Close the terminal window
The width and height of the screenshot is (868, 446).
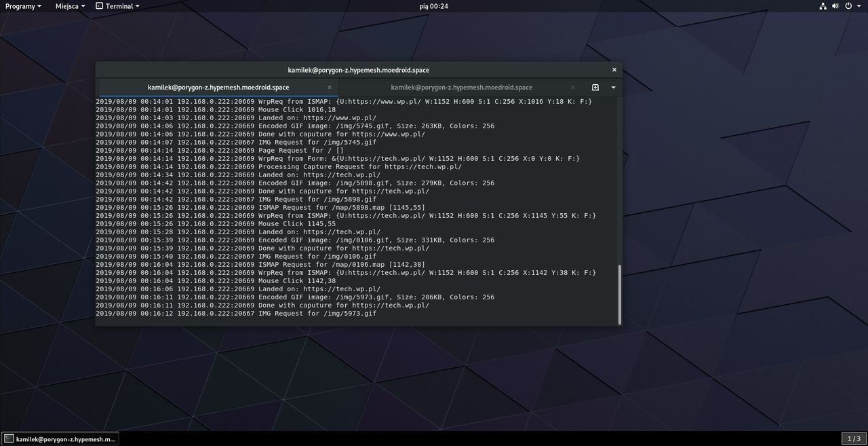pyautogui.click(x=614, y=70)
